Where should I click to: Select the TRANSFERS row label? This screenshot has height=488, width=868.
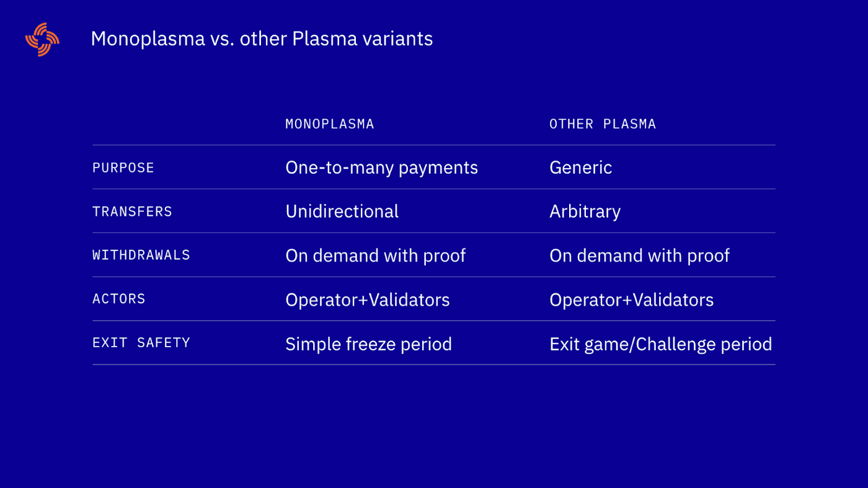tap(132, 211)
